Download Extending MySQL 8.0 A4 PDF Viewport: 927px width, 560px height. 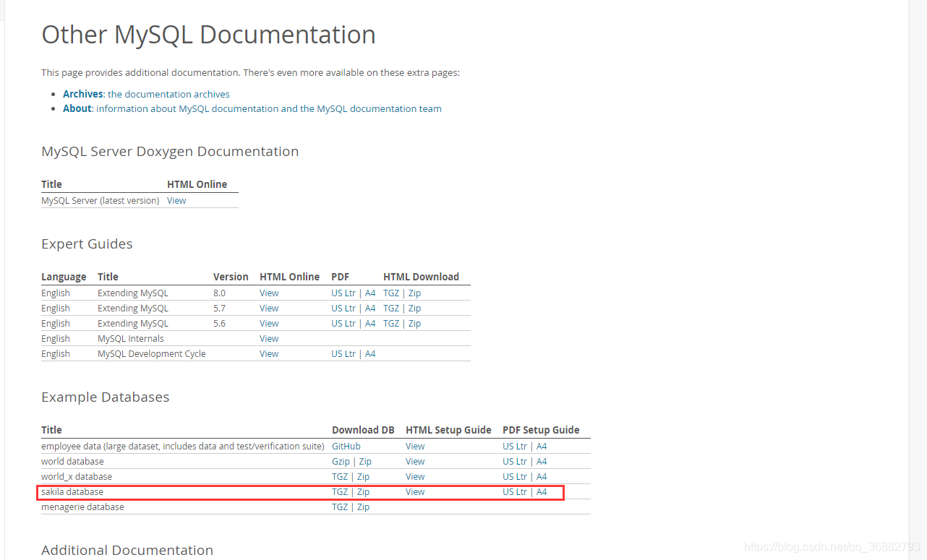click(370, 293)
